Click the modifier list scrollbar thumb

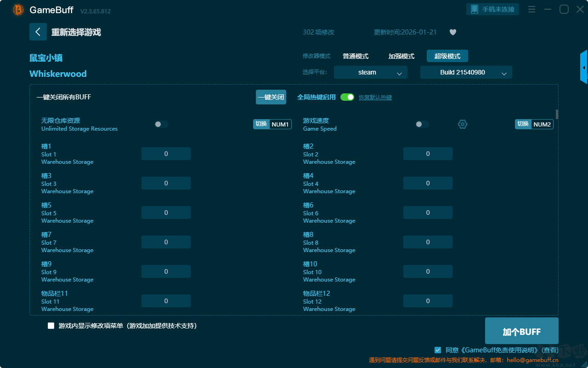point(557,114)
